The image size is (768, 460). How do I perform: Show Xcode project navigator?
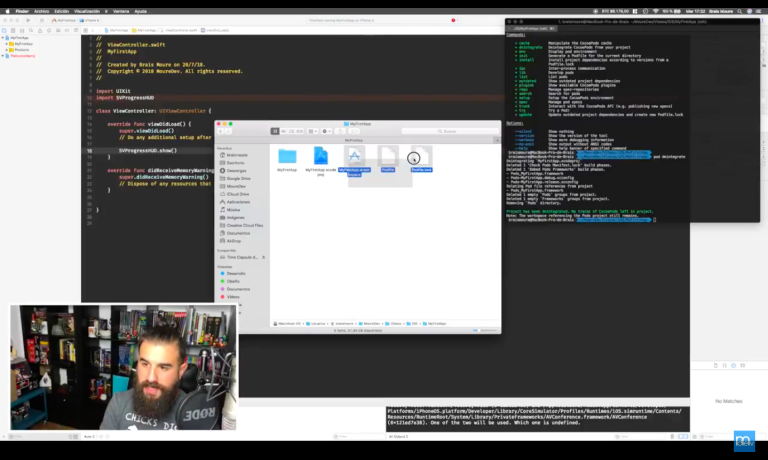pos(4,30)
